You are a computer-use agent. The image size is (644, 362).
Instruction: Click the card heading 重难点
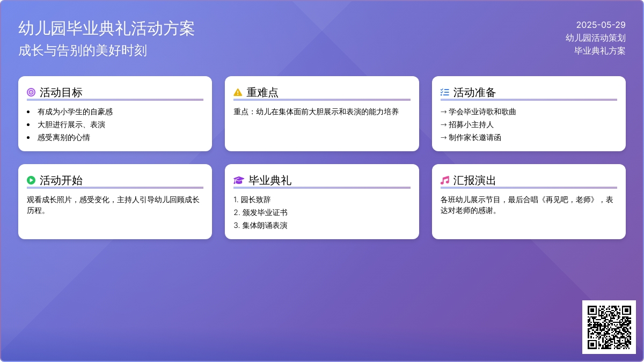tap(262, 92)
